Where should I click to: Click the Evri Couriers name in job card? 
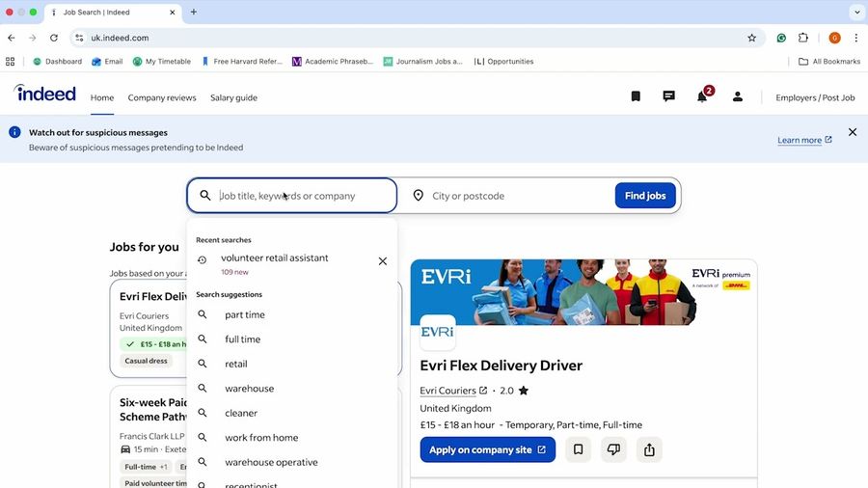(144, 316)
